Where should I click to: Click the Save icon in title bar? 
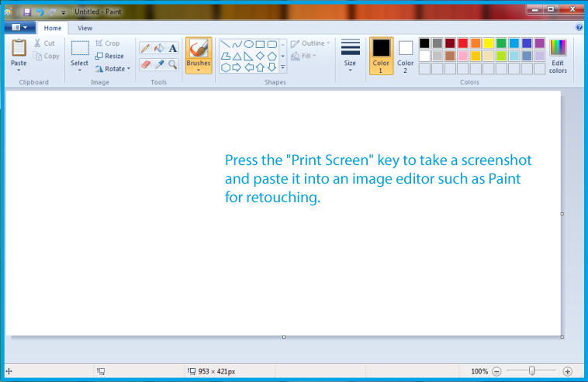pyautogui.click(x=26, y=12)
